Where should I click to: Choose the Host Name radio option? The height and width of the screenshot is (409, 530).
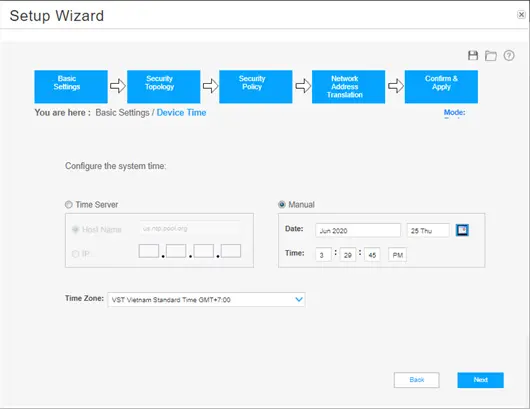pyautogui.click(x=76, y=230)
